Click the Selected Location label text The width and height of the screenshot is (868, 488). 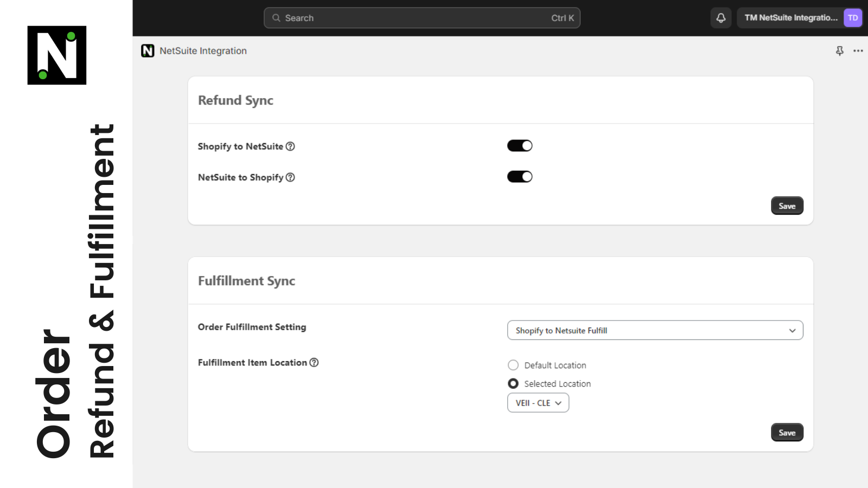tap(557, 384)
